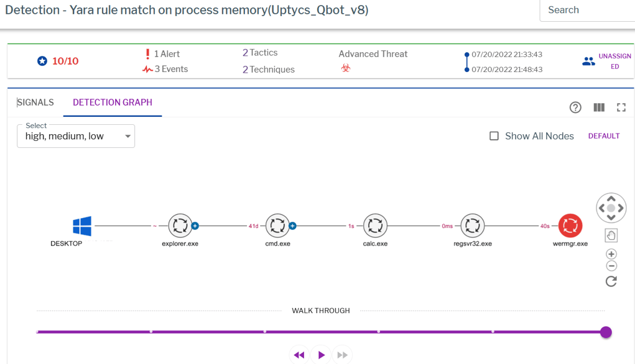Click the DEFAULT layout button
Viewport: 635px width, 364px height.
604,136
